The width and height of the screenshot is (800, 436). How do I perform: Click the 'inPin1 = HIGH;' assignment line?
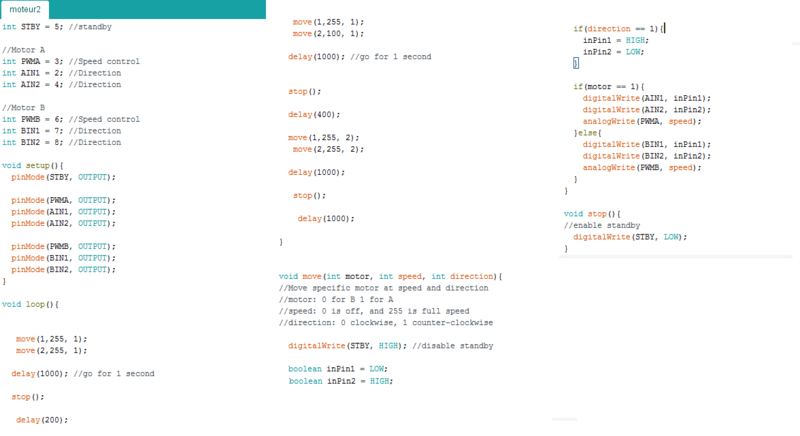click(x=616, y=40)
